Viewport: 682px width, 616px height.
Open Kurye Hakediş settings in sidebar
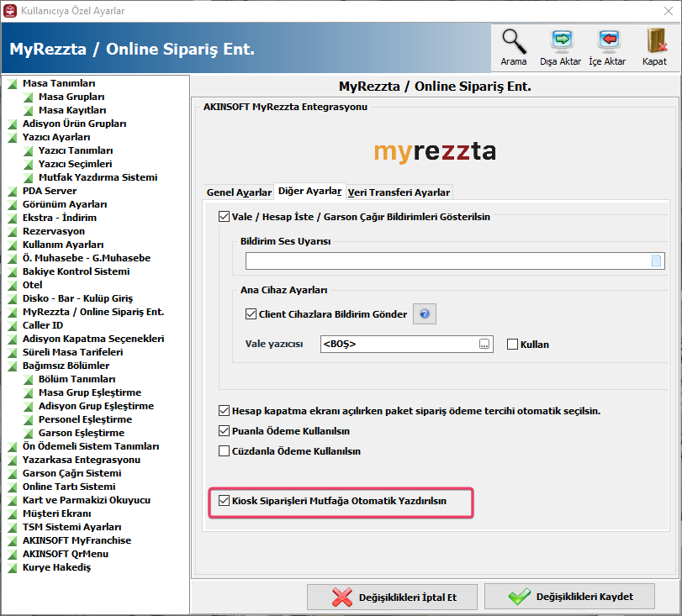coord(56,567)
